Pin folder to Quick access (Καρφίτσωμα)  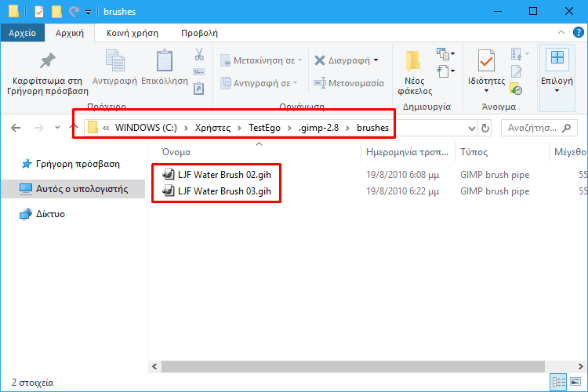click(47, 74)
